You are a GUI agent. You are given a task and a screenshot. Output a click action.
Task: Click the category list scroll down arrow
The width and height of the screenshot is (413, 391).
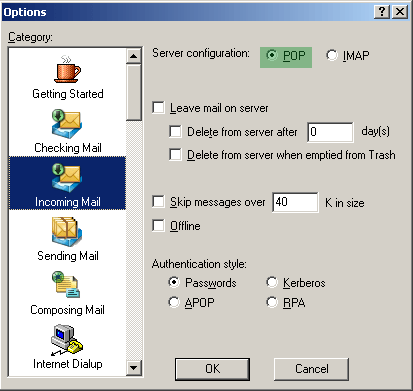pyautogui.click(x=134, y=368)
